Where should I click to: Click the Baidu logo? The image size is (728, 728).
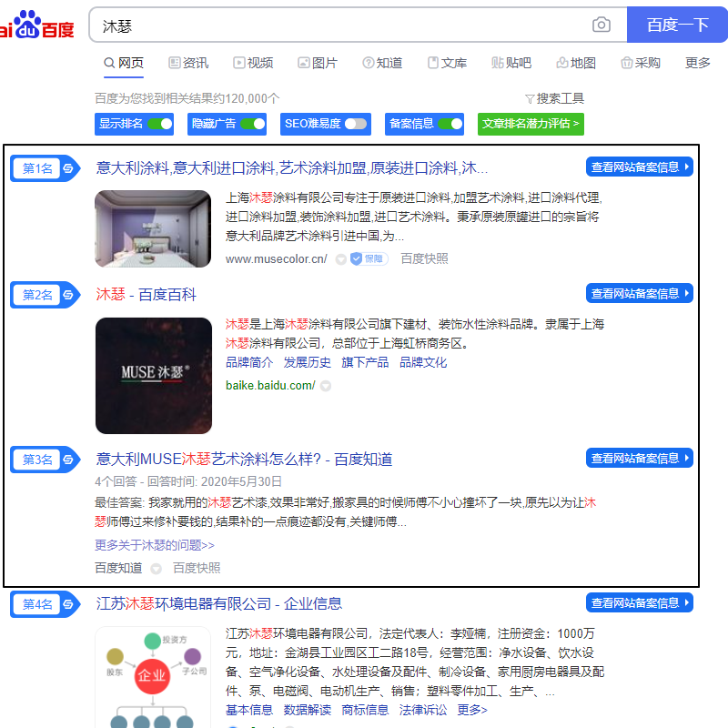pyautogui.click(x=36, y=25)
